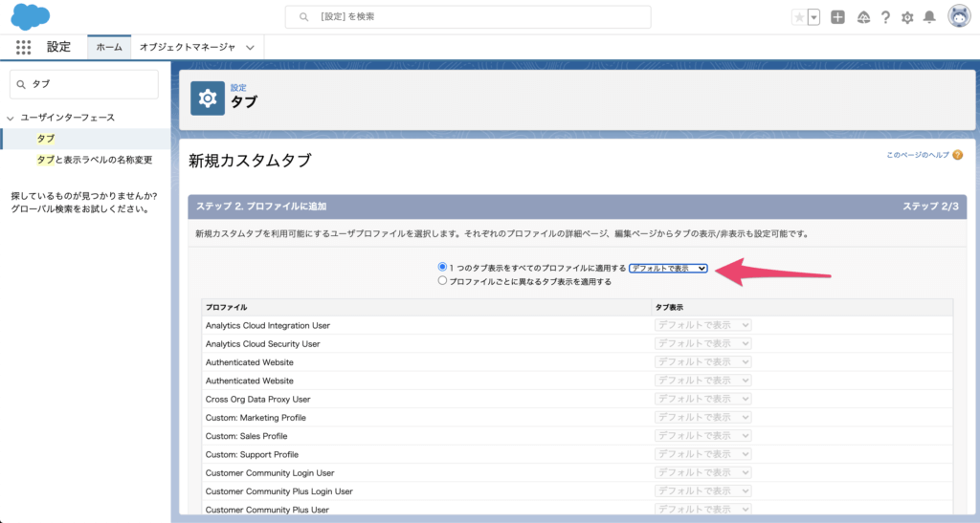Image resolution: width=980 pixels, height=523 pixels.
Task: Click the Customer Community Plus Login User label
Action: coord(278,491)
